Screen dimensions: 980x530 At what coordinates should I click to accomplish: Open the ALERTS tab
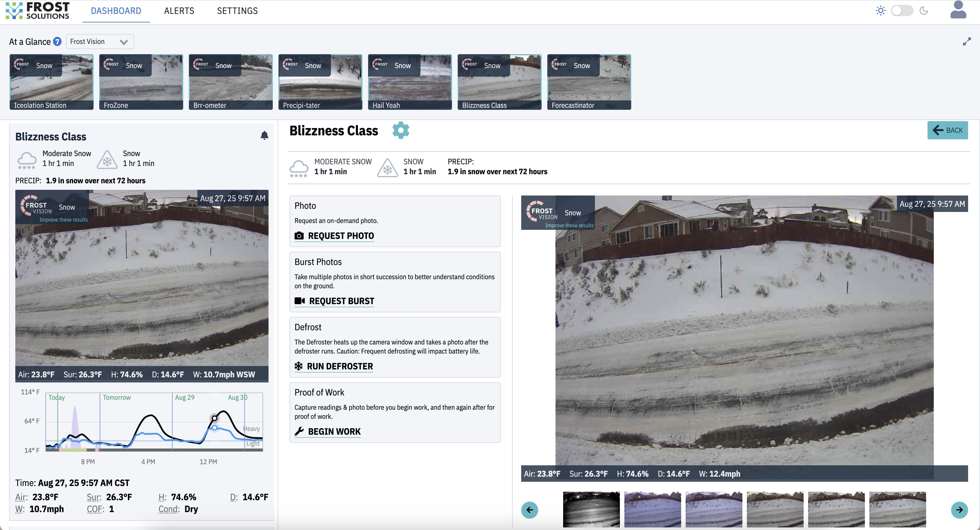pos(179,11)
